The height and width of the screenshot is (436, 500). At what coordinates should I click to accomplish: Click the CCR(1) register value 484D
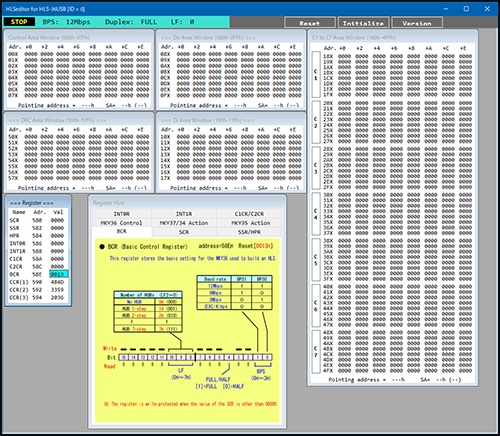pyautogui.click(x=57, y=282)
